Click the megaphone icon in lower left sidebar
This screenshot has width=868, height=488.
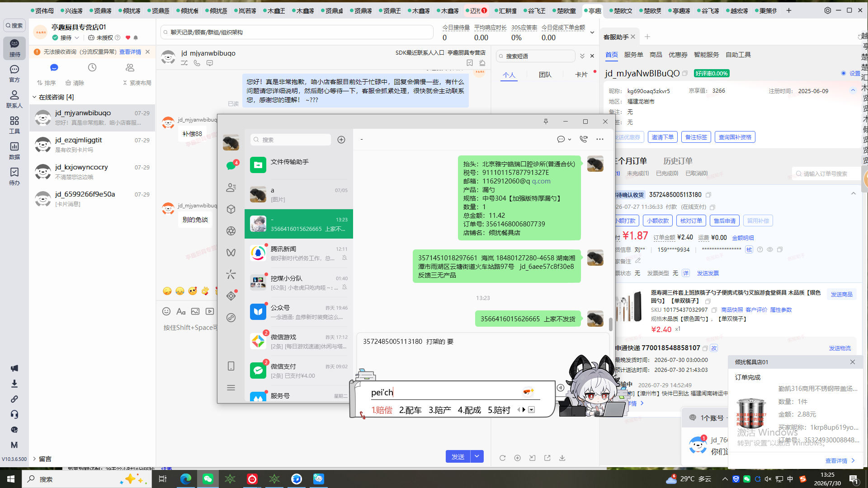[14, 368]
